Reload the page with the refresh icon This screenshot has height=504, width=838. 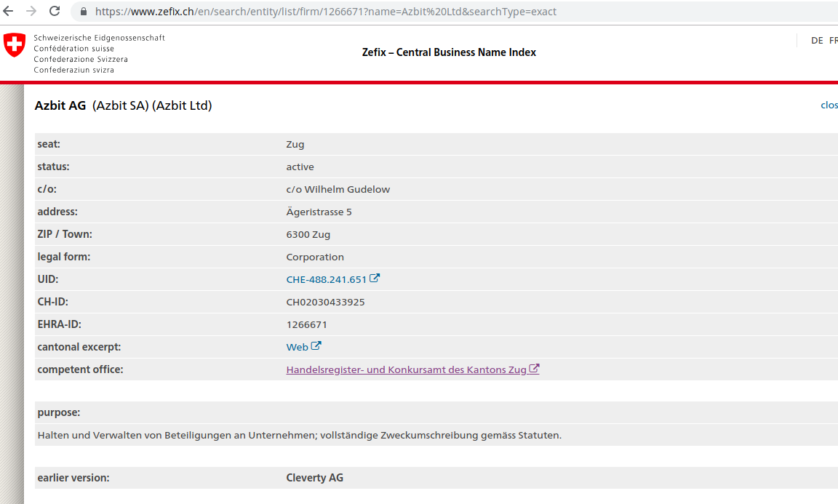(x=55, y=11)
